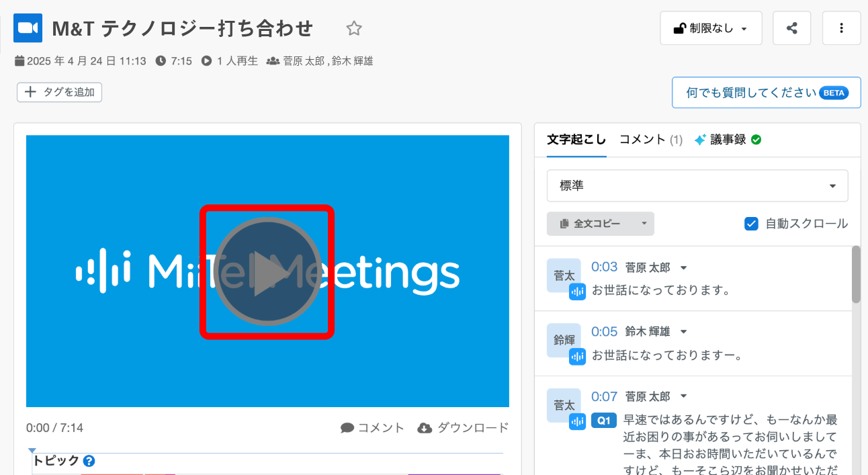868x475 pixels.
Task: Switch to the 議事録 tab
Action: 728,140
